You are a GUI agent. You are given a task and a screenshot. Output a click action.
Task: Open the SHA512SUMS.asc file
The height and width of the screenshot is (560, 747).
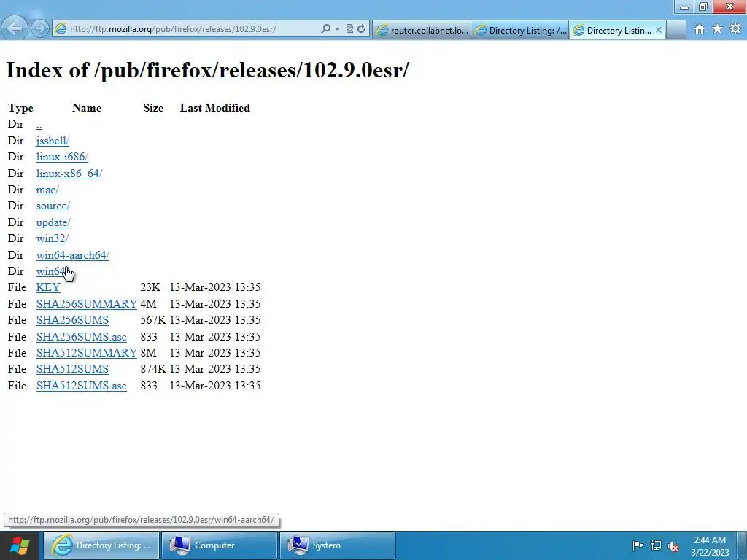[x=82, y=386]
